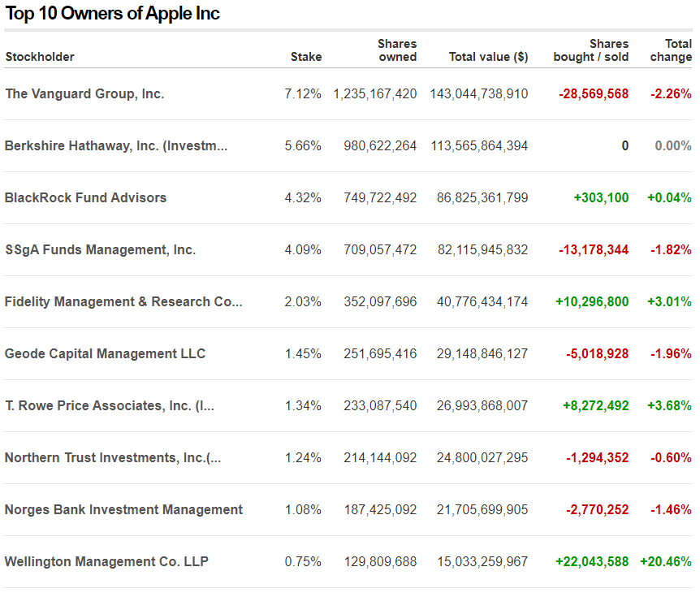Click shares owned 709,057,472
This screenshot has width=700, height=597.
pos(380,249)
